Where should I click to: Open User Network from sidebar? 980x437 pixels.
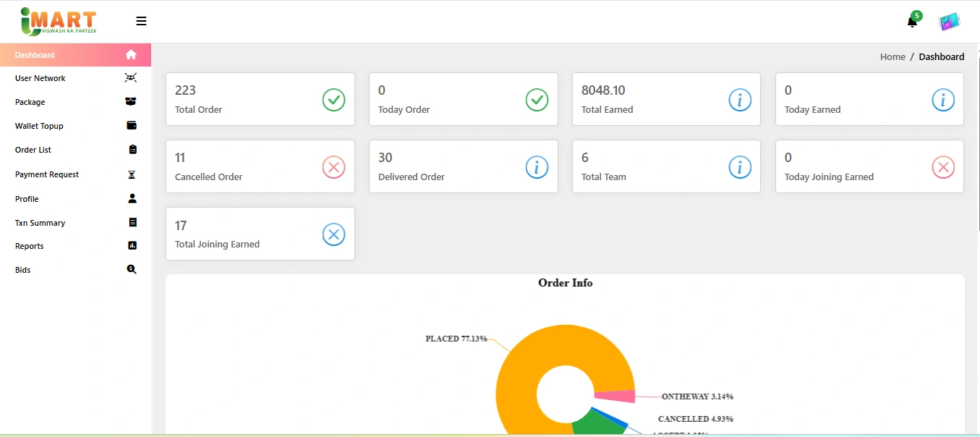point(41,78)
